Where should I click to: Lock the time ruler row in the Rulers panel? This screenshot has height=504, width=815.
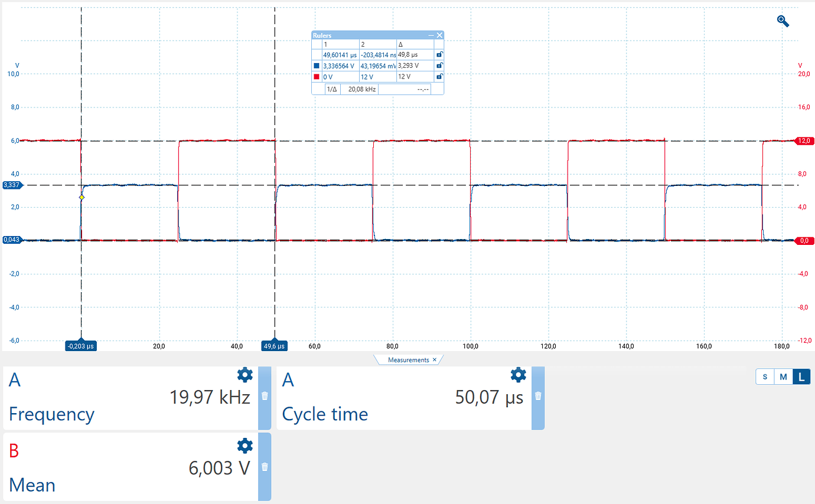point(439,54)
